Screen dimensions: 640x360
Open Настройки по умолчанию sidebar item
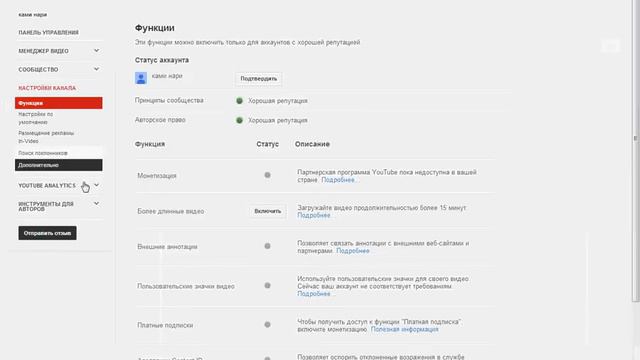click(36, 118)
